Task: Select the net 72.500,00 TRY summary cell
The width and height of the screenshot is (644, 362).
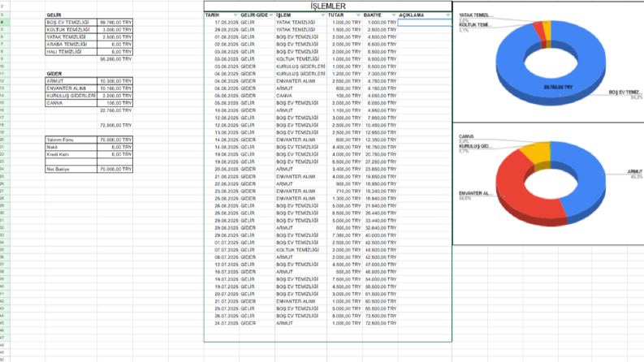Action: (115, 125)
